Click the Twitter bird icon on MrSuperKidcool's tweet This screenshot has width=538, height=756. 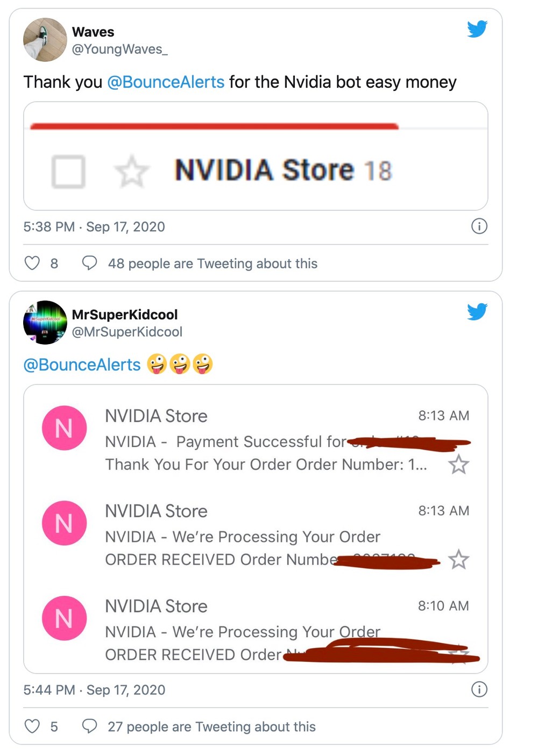click(x=477, y=311)
